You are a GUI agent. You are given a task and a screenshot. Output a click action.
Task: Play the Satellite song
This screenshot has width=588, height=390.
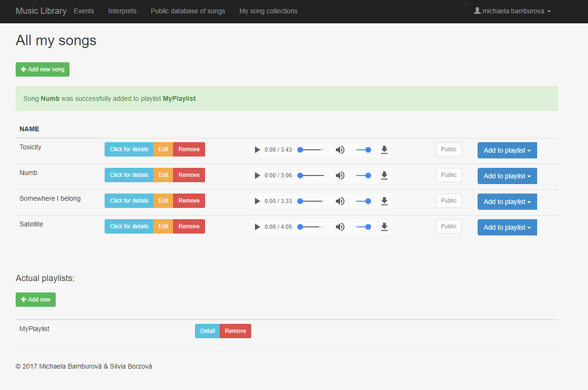point(257,227)
